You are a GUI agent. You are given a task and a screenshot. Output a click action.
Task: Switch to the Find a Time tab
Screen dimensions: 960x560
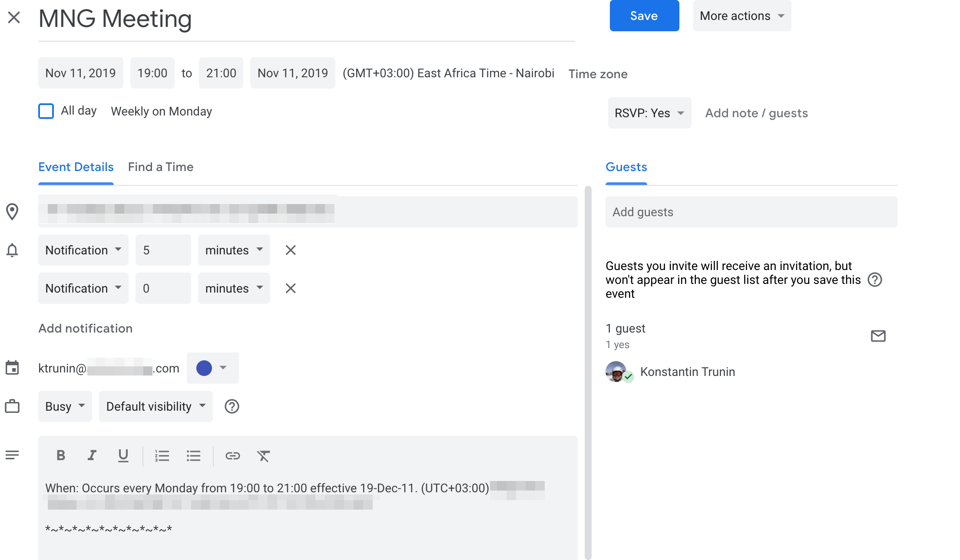[x=160, y=167]
